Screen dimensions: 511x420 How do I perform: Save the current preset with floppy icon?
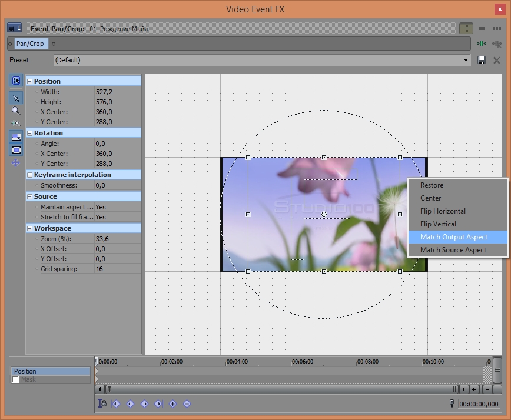[x=482, y=60]
